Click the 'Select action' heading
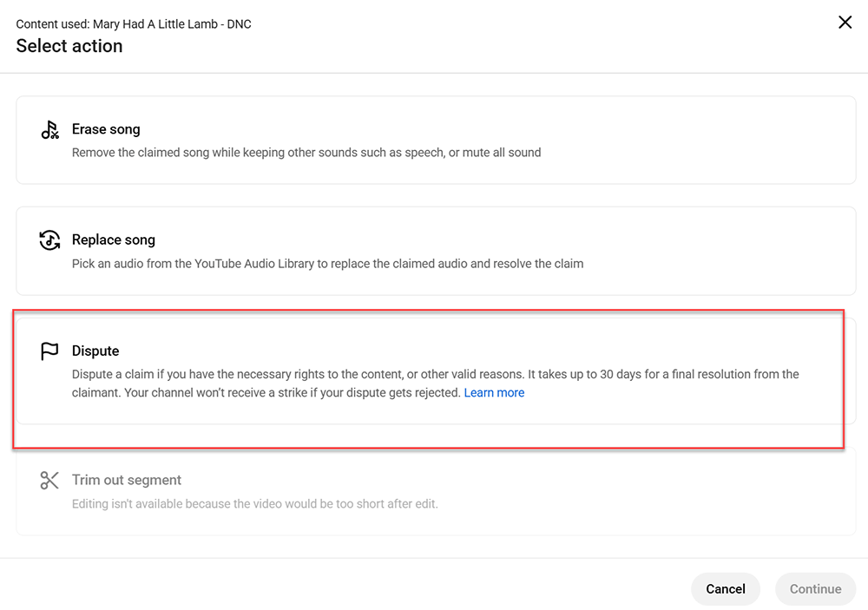 click(x=69, y=46)
